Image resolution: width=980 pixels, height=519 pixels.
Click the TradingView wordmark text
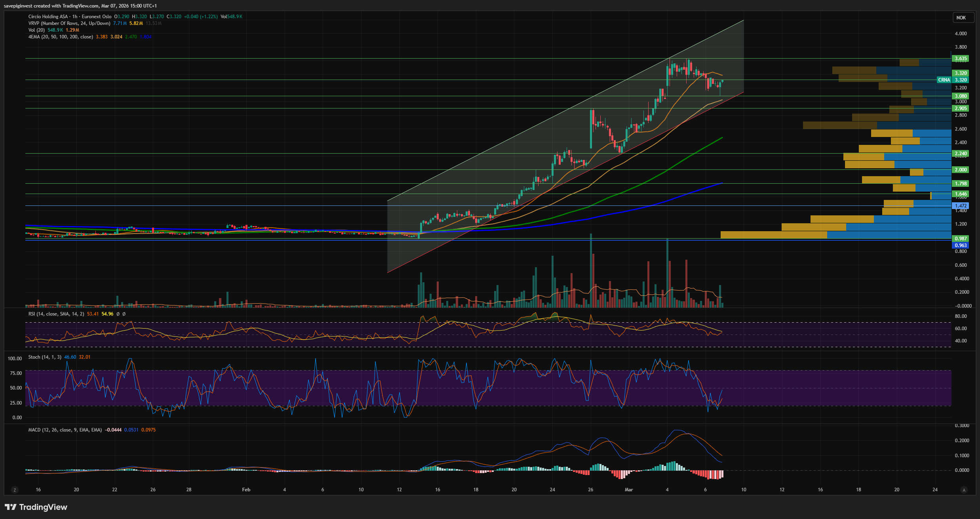43,507
